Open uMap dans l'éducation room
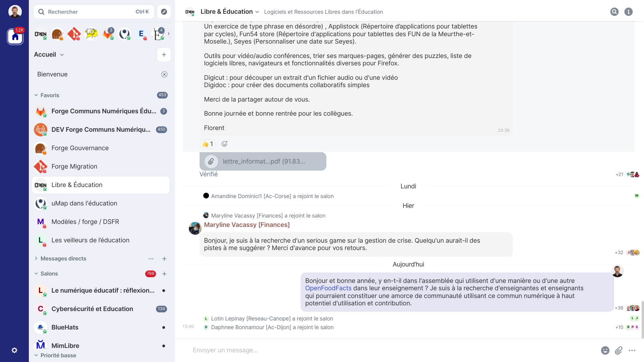644x362 pixels. tap(101, 203)
